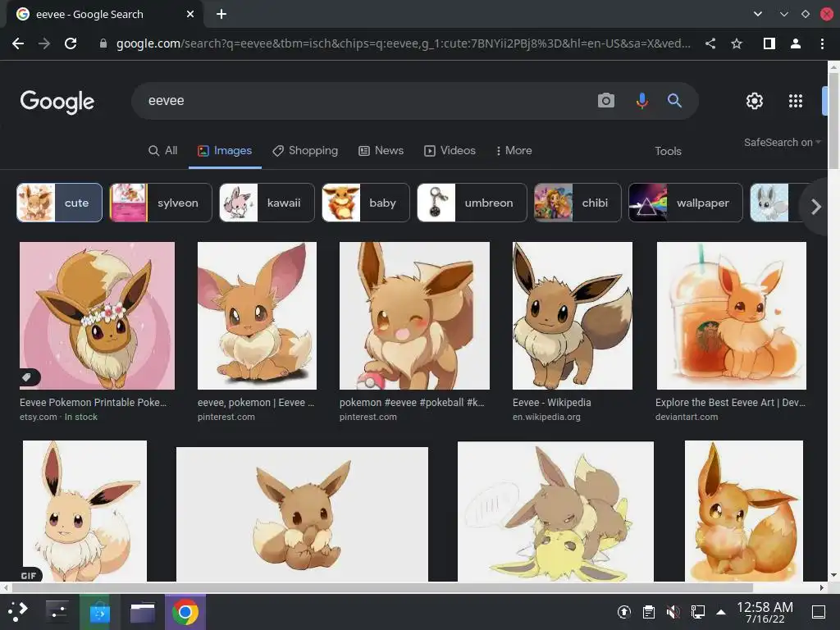Image resolution: width=840 pixels, height=630 pixels.
Task: Open the application launcher in taskbar
Action: (x=18, y=612)
